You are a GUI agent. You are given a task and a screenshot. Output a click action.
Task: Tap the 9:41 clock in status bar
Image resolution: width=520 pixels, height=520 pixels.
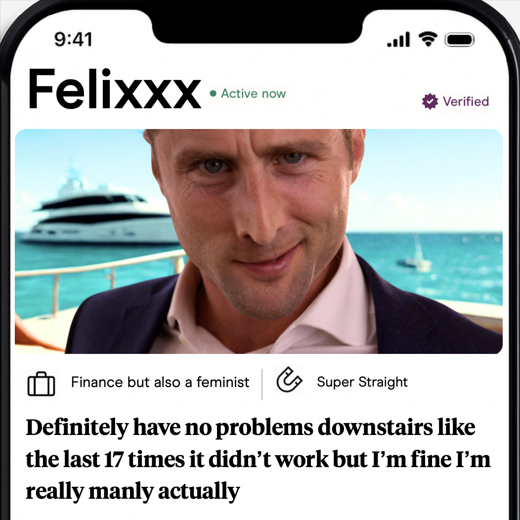73,39
